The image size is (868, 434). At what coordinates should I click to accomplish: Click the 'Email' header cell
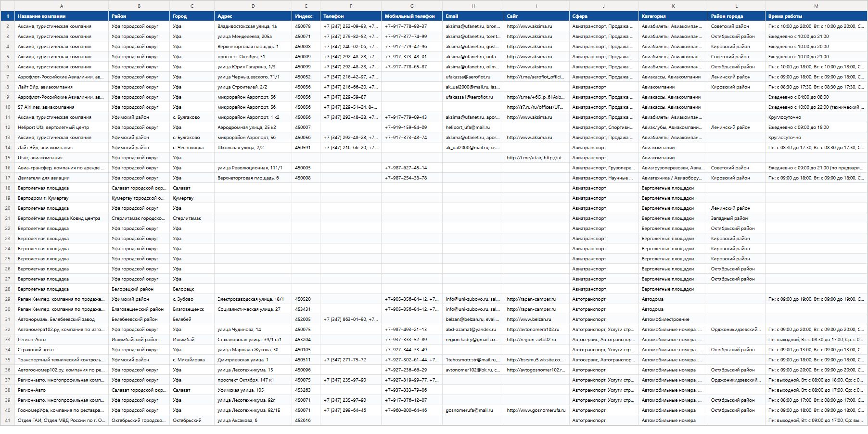click(473, 16)
